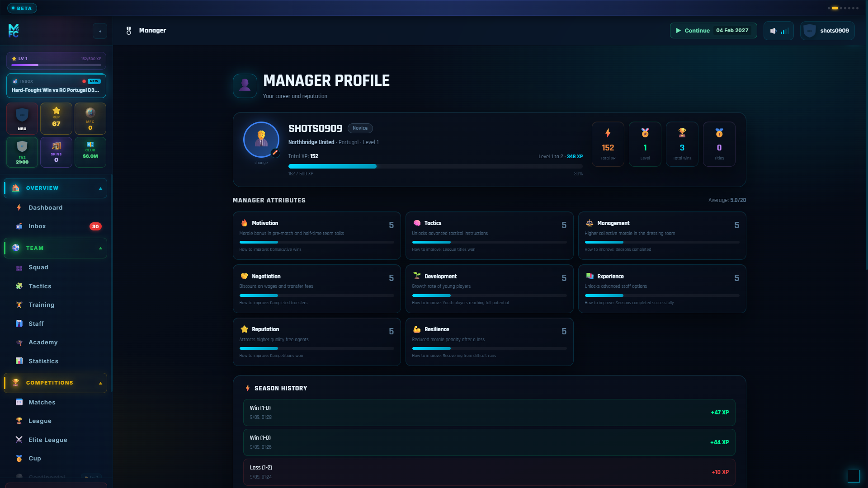Screen dimensions: 868x488
Task: Click the pencil edit icon on avatar
Action: click(x=275, y=153)
